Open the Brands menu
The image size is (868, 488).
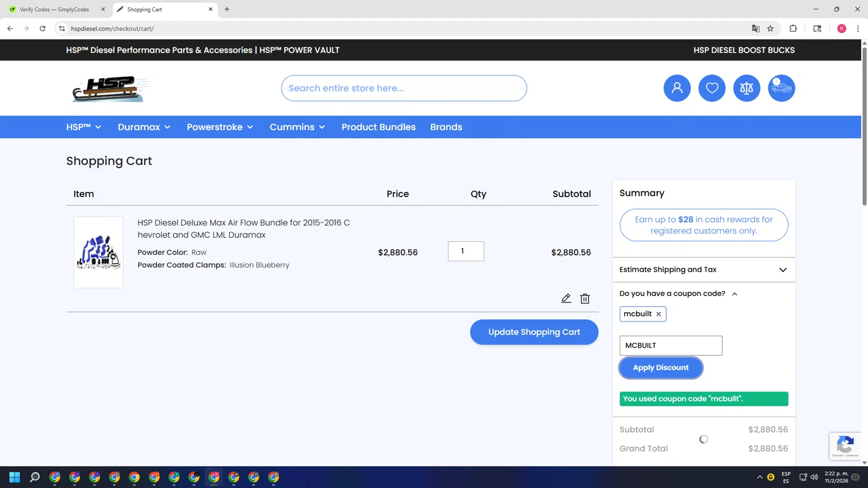446,127
